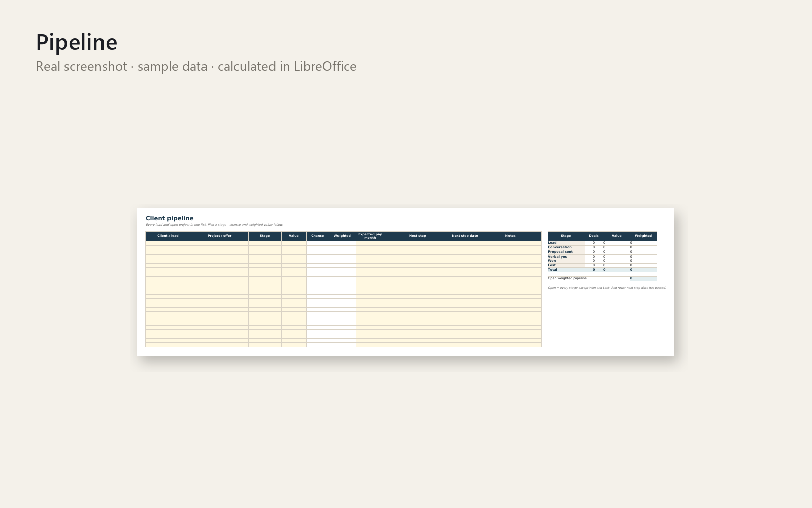Click the value cell beside 'Open weighted pipeline'
Screen dimensions: 812x508
644,278
